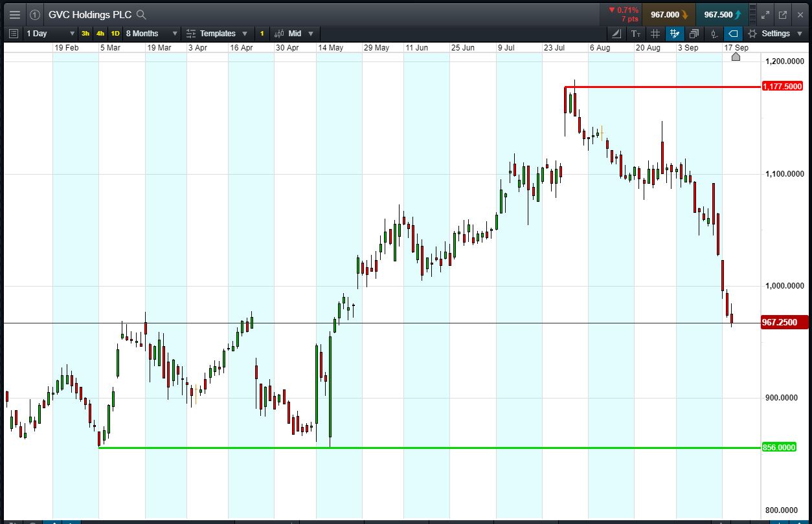Open the hamburger main menu
Screen dimensions: 812x524
point(14,15)
